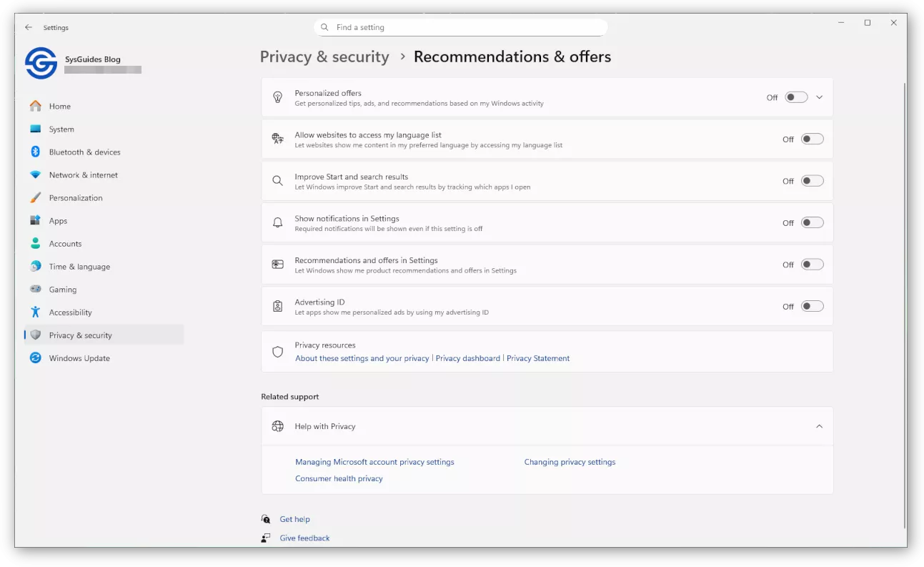Screen dimensions: 924x567
Task: Click the Privacy & security breadcrumb
Action: tap(324, 56)
